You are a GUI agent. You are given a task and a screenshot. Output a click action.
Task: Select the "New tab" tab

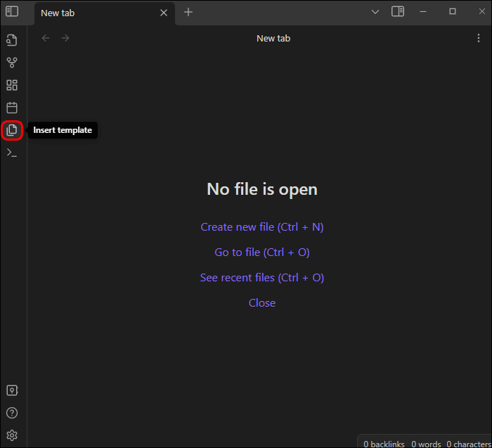pos(91,13)
